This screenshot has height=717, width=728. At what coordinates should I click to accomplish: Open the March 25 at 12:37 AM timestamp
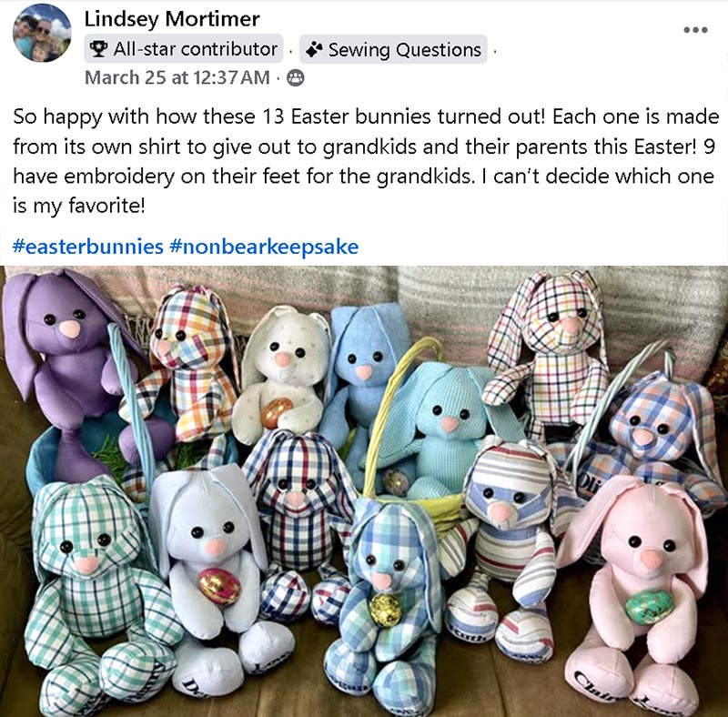click(x=177, y=77)
